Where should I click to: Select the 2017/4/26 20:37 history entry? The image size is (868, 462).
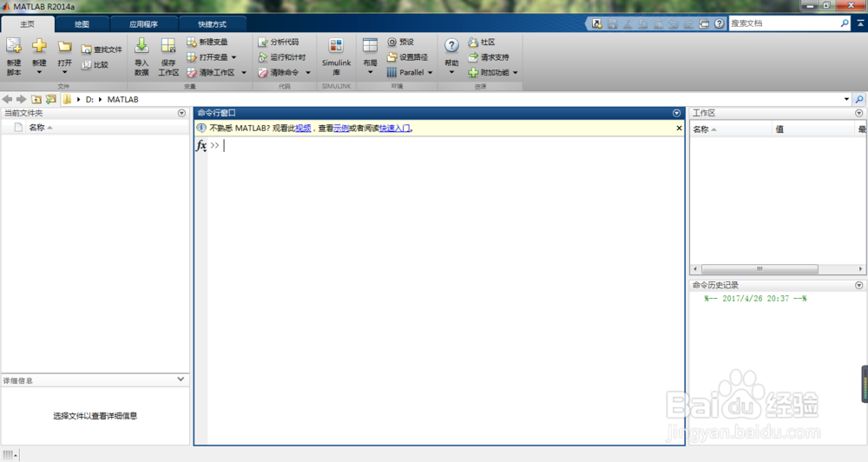click(755, 299)
